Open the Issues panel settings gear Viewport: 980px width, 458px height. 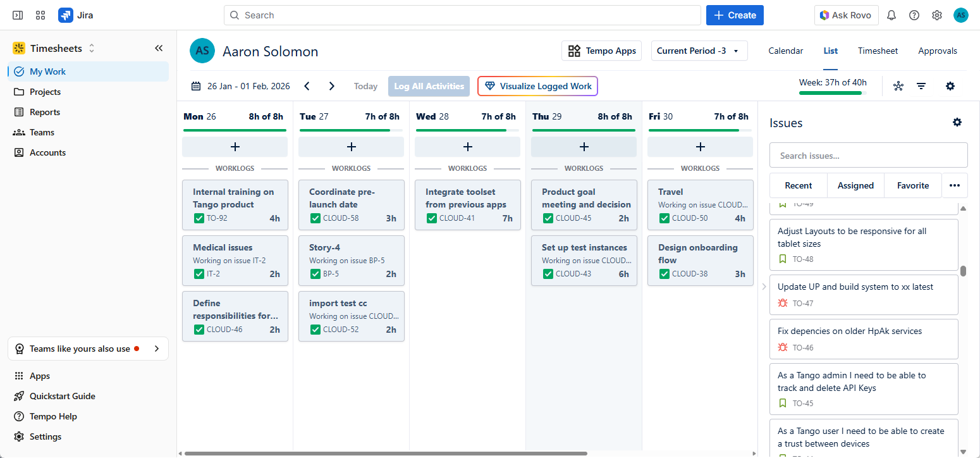coord(957,122)
